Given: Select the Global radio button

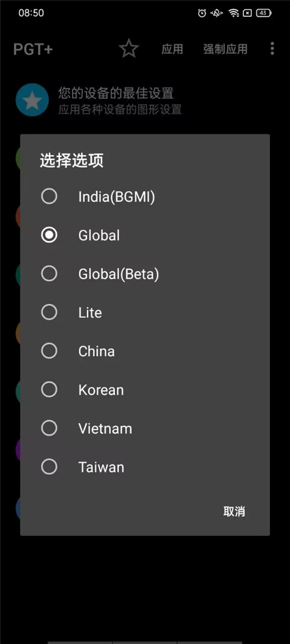Looking at the screenshot, I should [145, 236].
